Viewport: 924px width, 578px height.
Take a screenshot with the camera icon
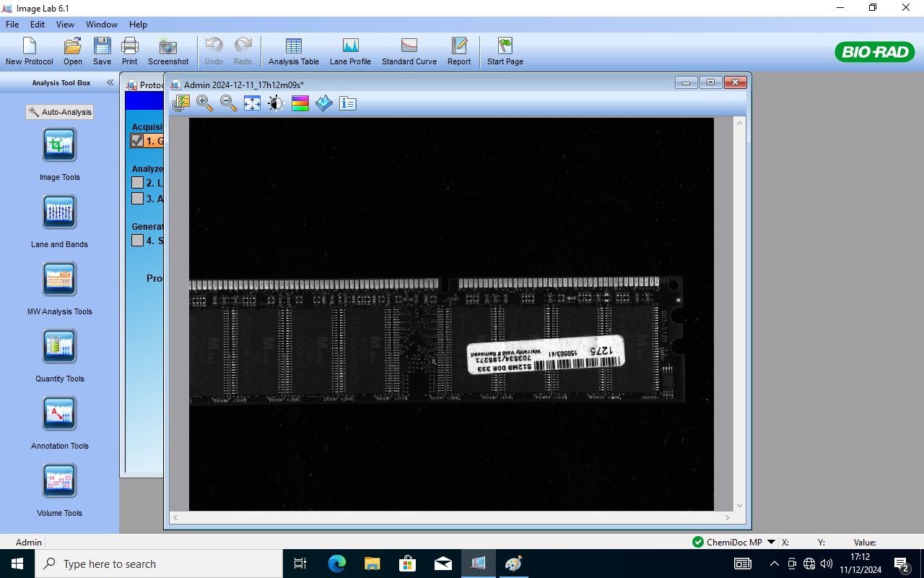point(168,51)
